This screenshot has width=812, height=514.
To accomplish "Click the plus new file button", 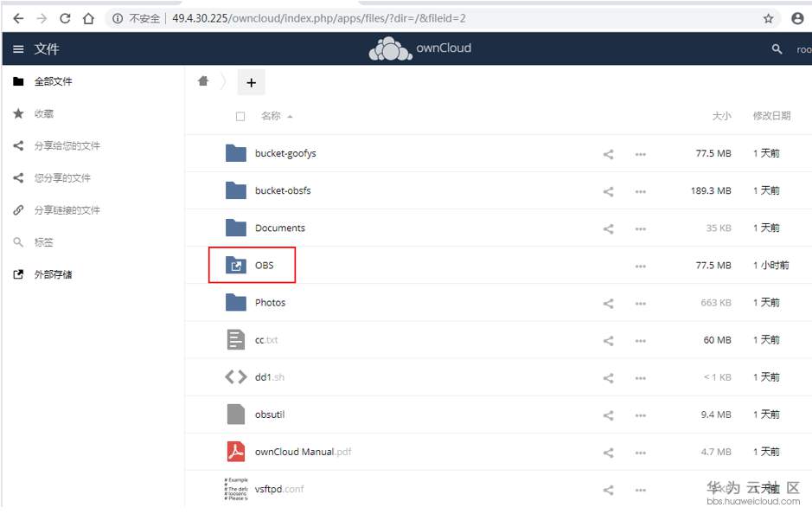I will 251,82.
